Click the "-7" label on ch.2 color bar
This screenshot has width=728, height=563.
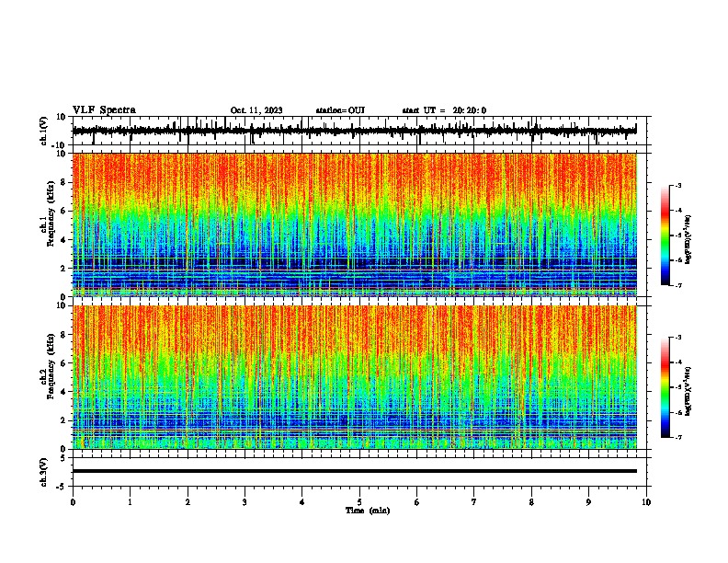click(x=678, y=437)
